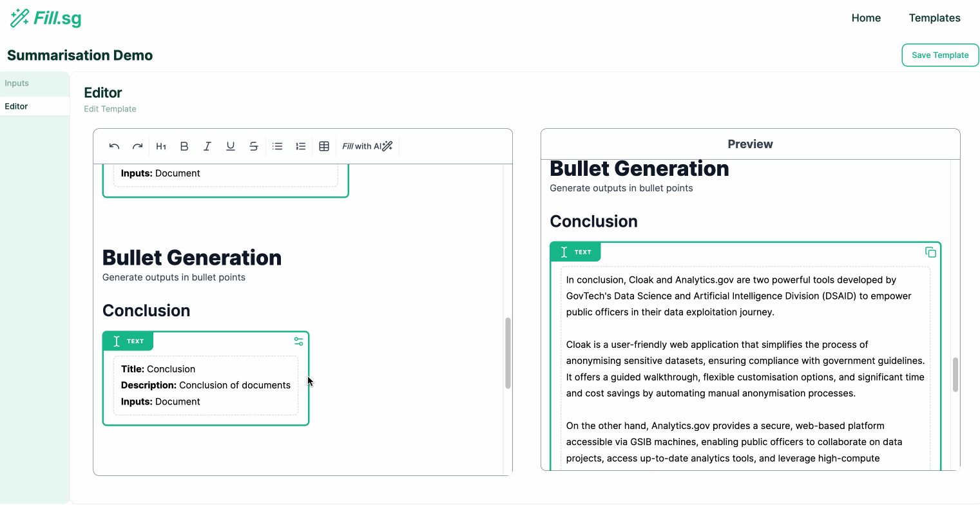Image resolution: width=980 pixels, height=505 pixels.
Task: Click the Conclusion heading in editor
Action: [146, 310]
